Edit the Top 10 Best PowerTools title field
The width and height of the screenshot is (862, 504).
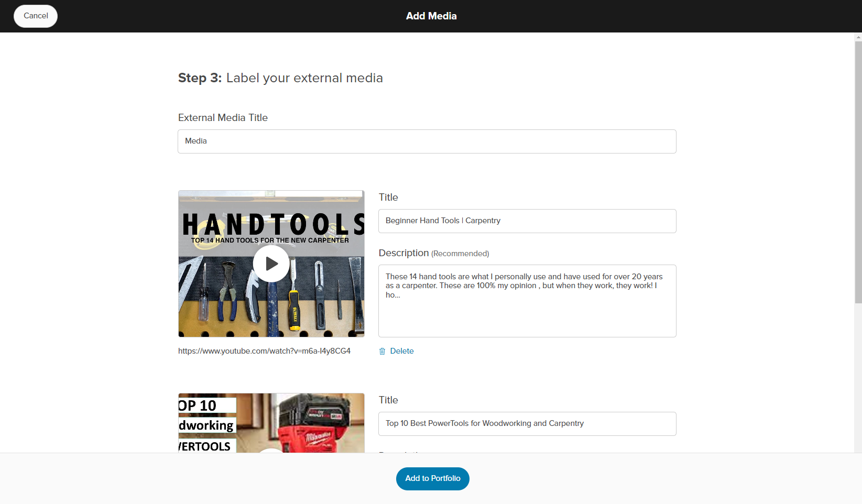527,424
